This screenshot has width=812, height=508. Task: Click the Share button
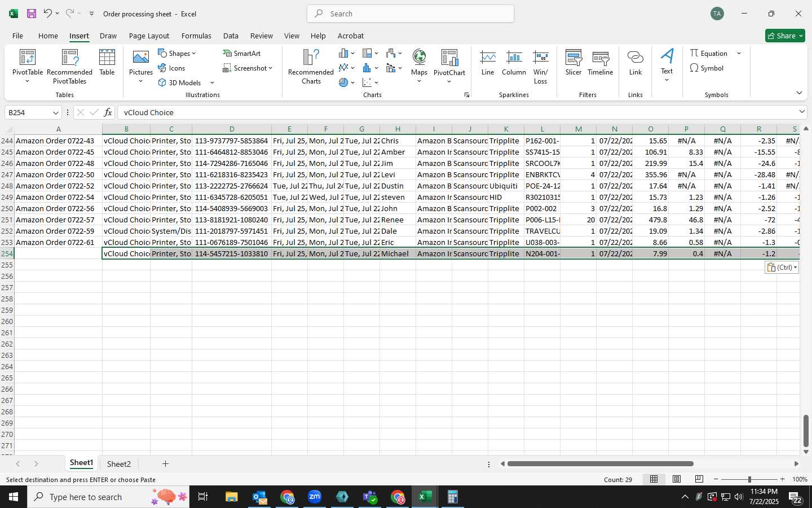(x=785, y=36)
